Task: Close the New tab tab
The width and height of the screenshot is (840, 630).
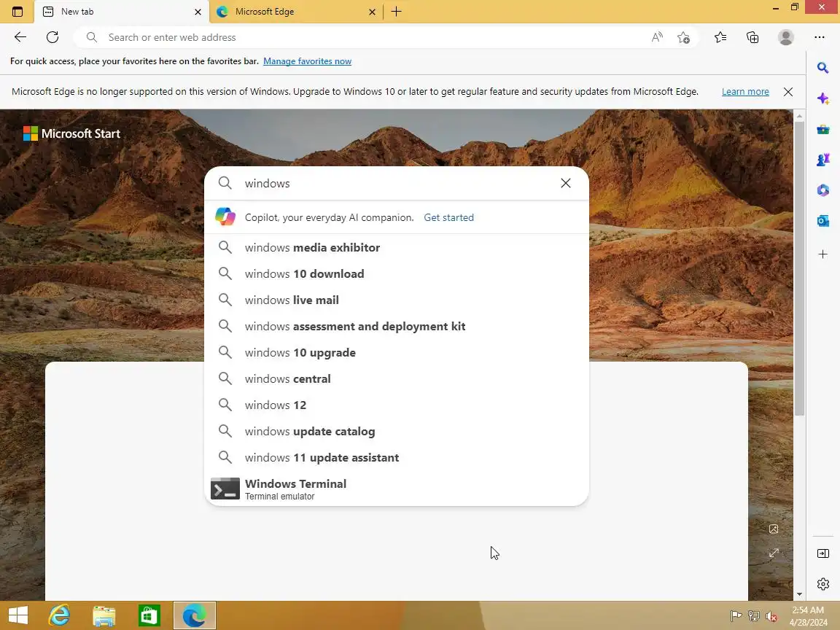Action: tap(198, 12)
